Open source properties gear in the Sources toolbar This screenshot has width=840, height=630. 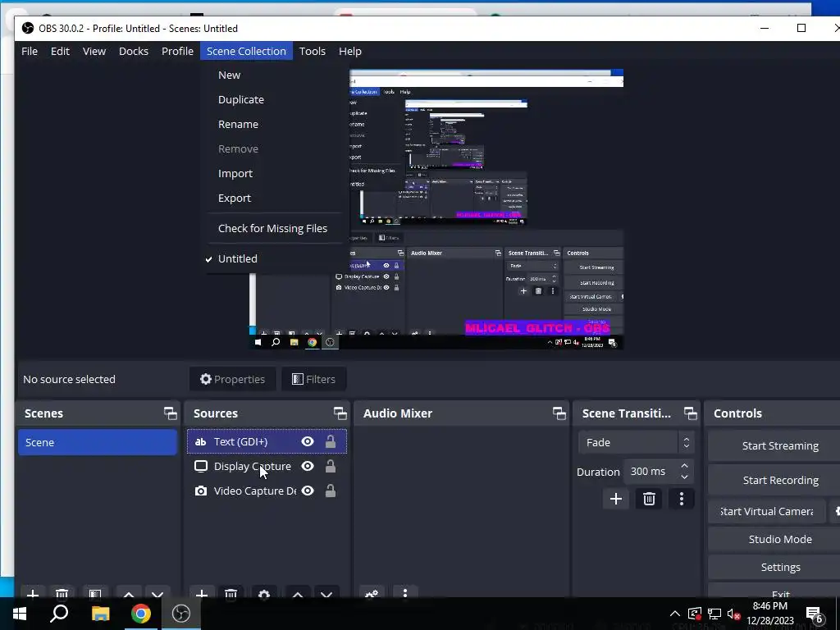pyautogui.click(x=264, y=594)
